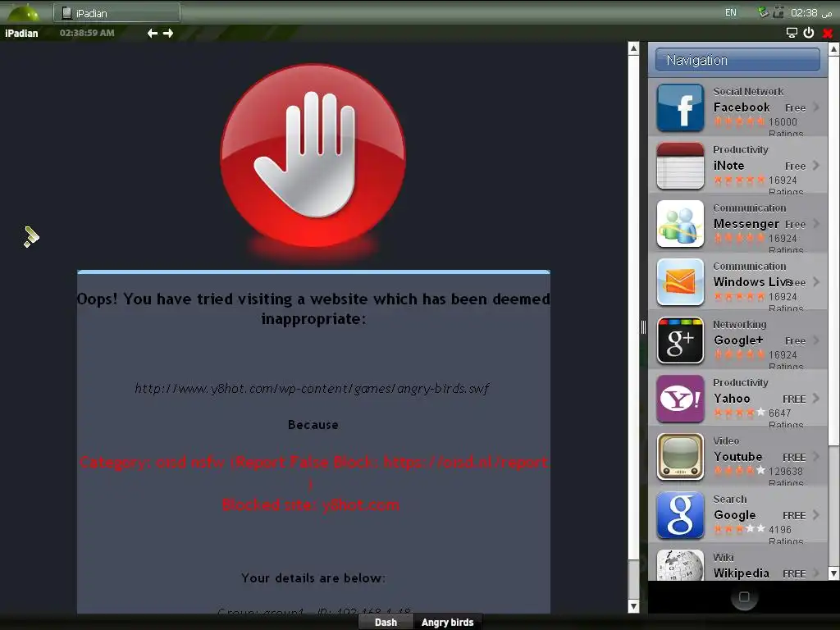Click the Yahoo four-star rating
Viewport: 840px width, 630px height.
pos(739,413)
